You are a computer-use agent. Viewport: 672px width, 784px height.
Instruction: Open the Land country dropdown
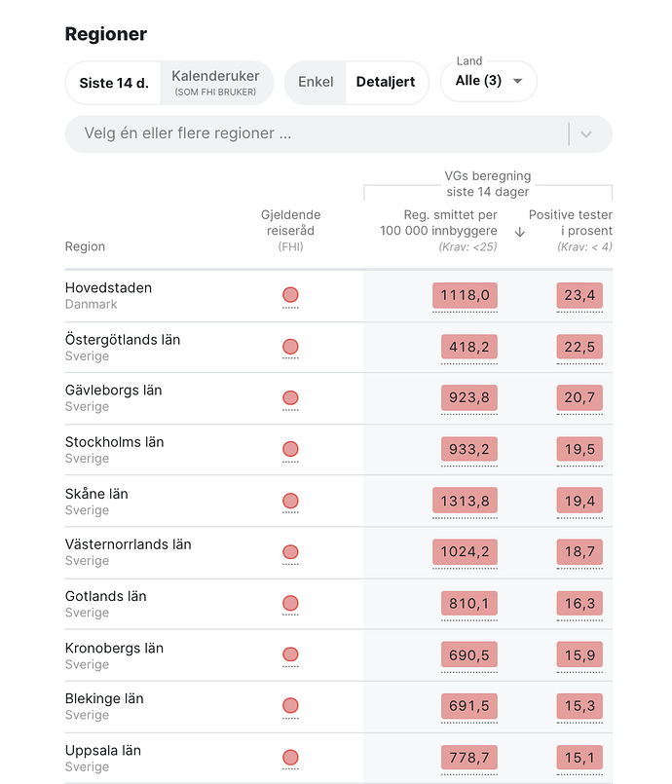pos(489,81)
